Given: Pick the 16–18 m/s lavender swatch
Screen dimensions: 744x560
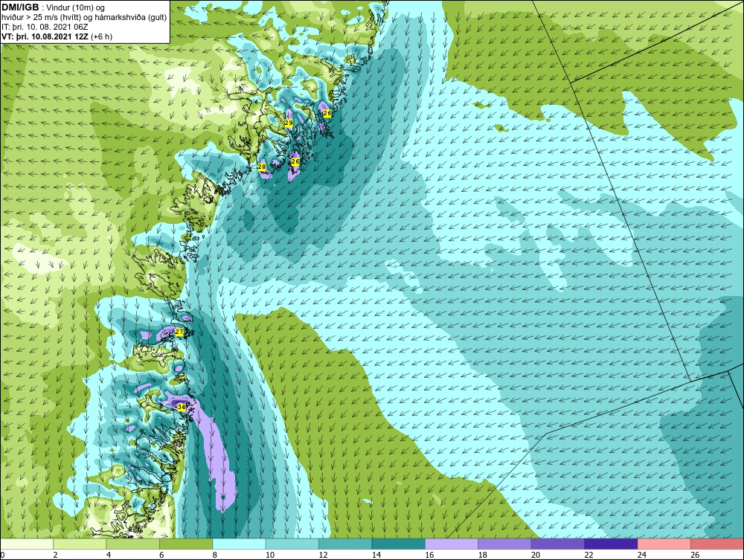Looking at the screenshot, I should coord(452,544).
